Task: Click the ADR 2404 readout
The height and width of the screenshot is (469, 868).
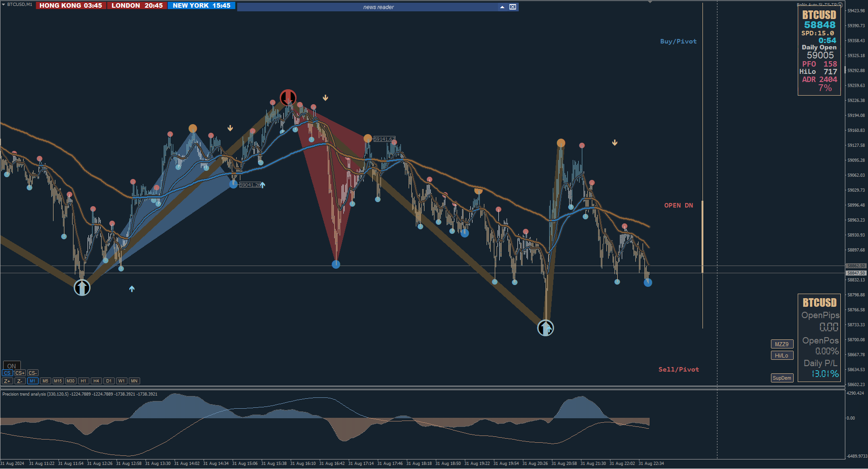Action: [x=819, y=79]
